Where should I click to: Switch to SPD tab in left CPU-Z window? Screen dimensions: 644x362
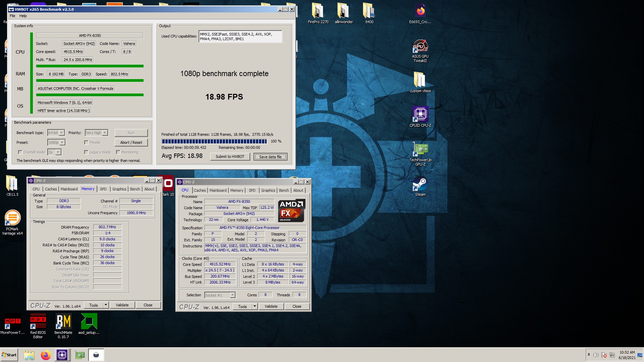tap(103, 189)
